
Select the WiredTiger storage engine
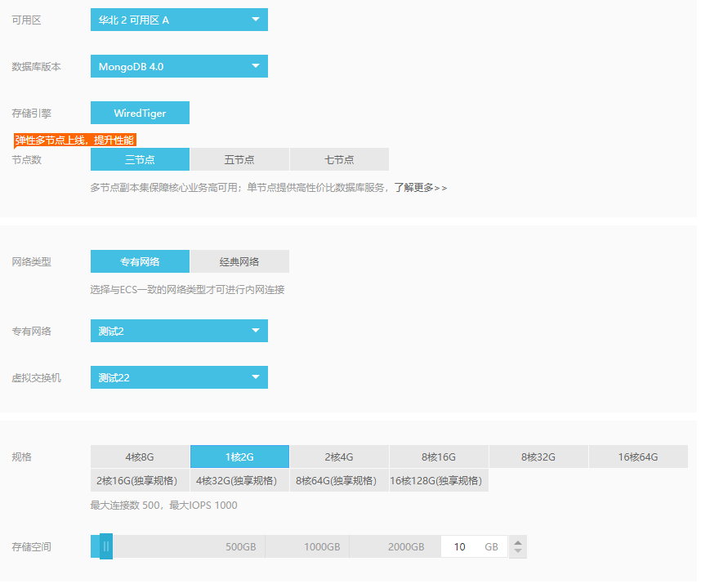coord(140,113)
